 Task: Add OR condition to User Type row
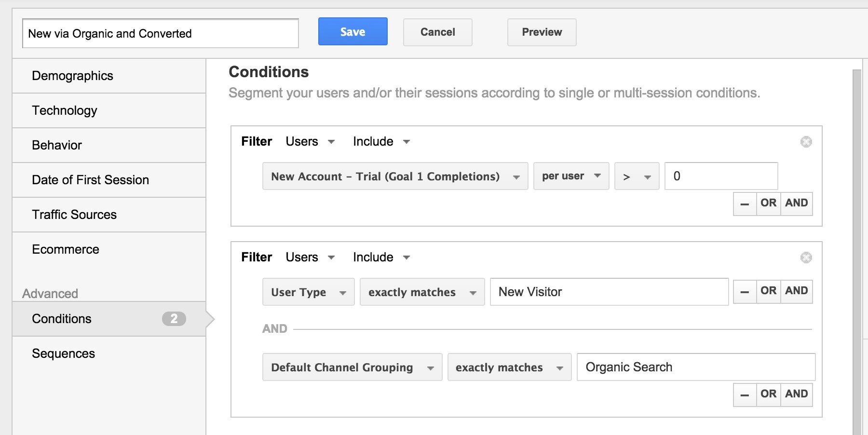point(768,291)
